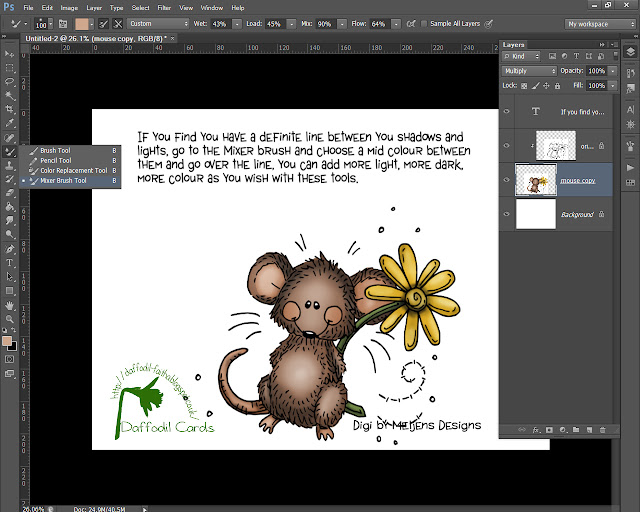Select the Zoom tool in toolbox

coord(9,319)
